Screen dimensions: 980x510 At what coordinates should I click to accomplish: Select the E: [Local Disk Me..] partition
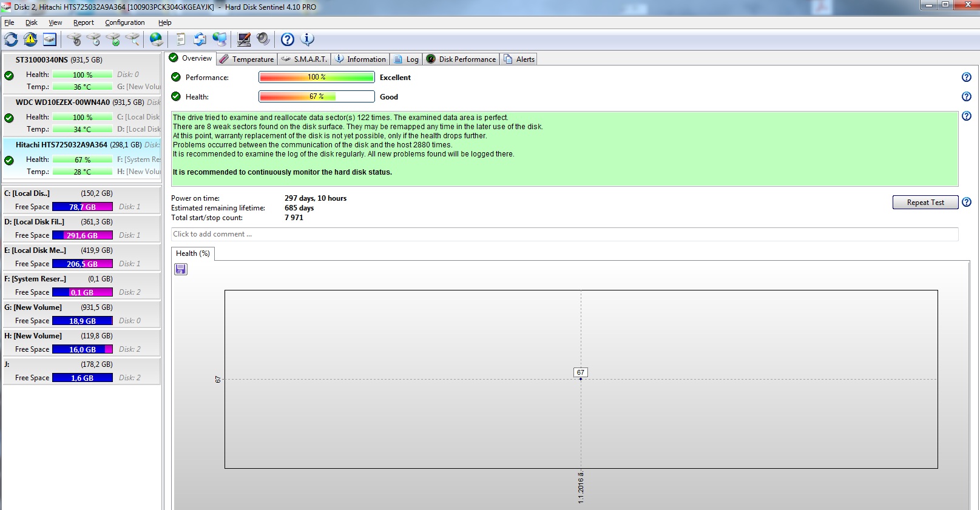tap(82, 257)
